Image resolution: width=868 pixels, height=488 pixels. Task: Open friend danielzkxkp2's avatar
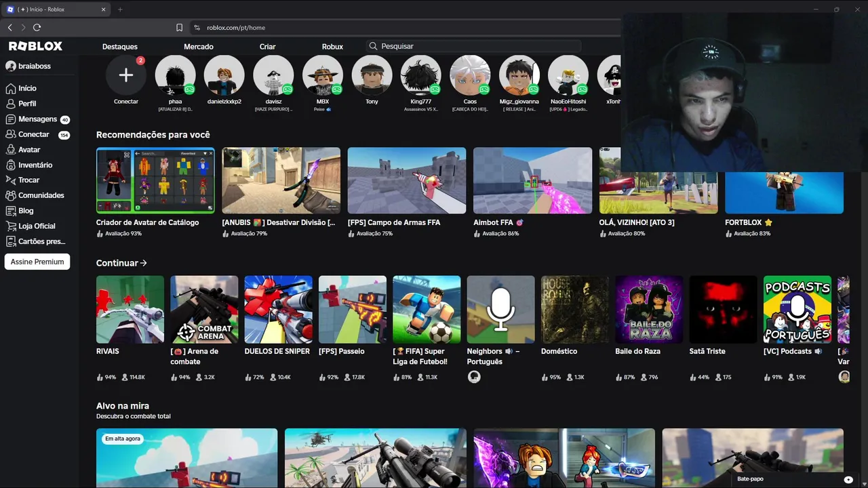tap(224, 75)
